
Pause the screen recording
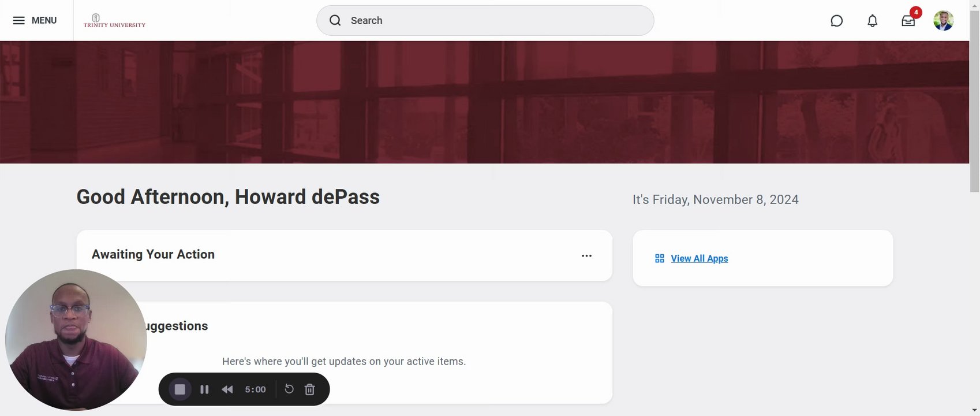point(204,389)
